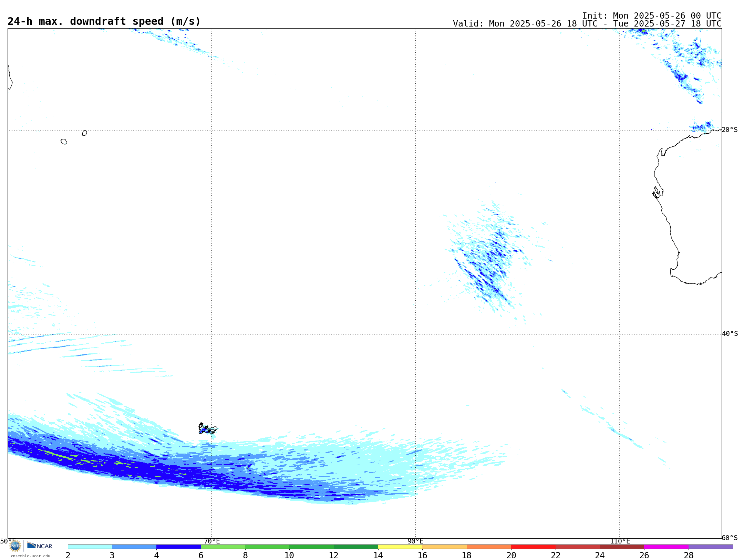
Task: Click the green 8-10 m/s swatch
Action: click(267, 547)
